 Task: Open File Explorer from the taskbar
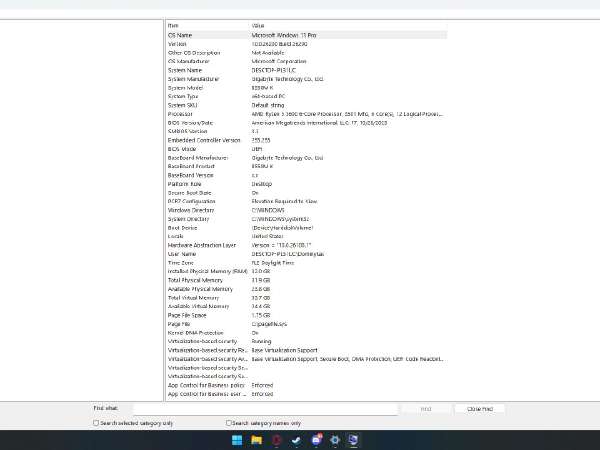[x=257, y=440]
